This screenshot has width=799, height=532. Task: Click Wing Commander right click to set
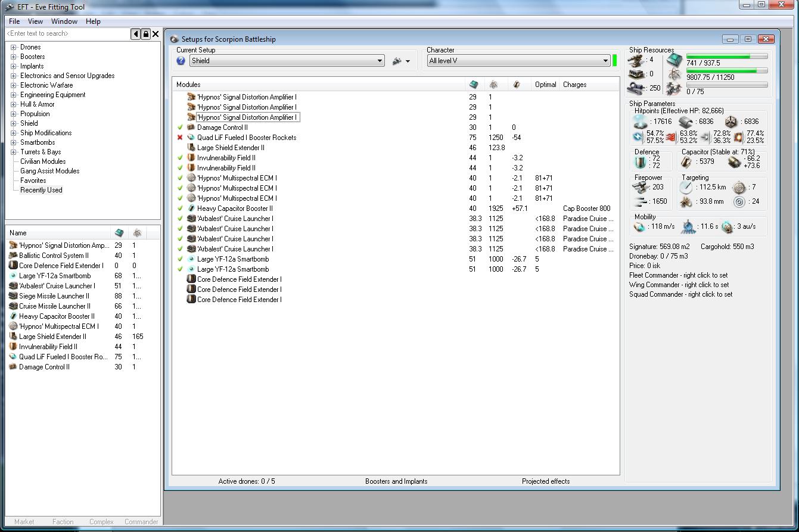coord(679,285)
